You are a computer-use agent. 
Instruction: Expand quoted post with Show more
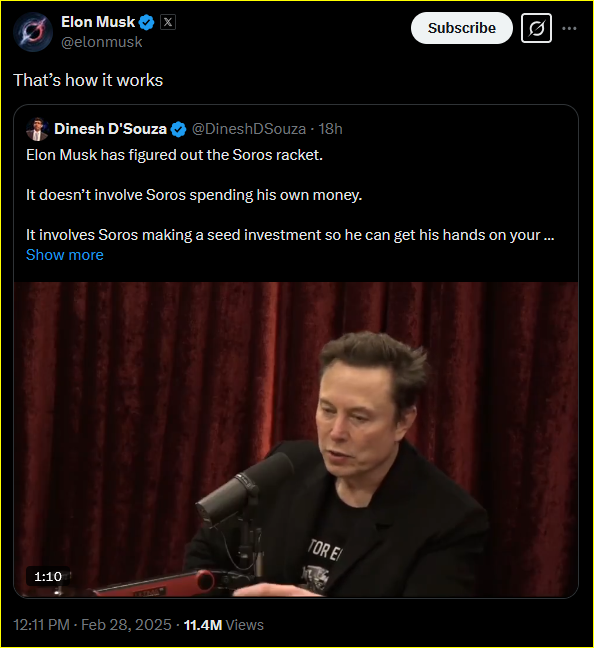tap(64, 255)
